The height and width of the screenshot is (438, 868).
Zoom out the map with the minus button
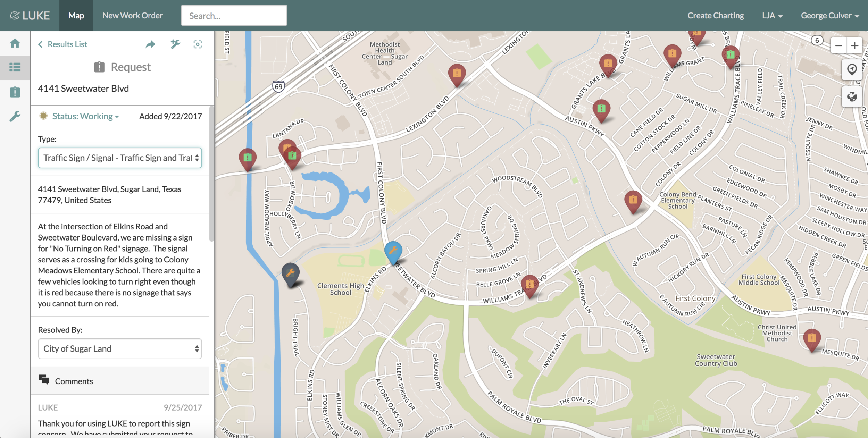point(838,45)
